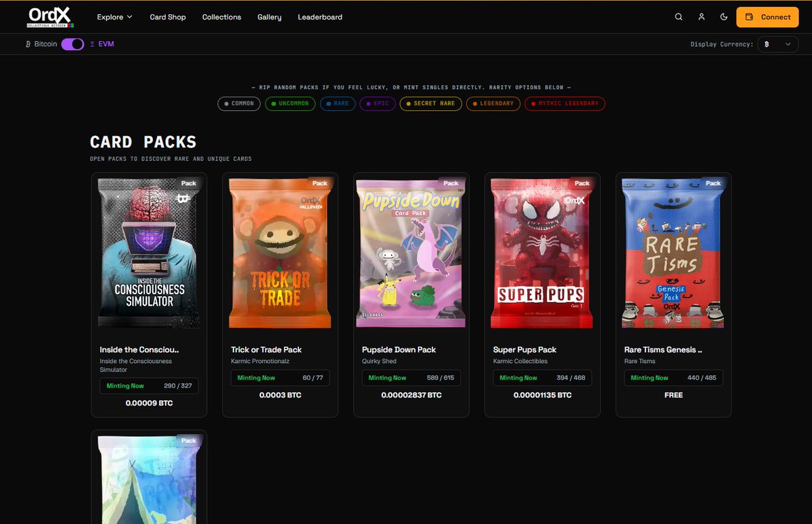The height and width of the screenshot is (524, 812).
Task: Filter by Mythic Legendary rarity
Action: point(565,103)
